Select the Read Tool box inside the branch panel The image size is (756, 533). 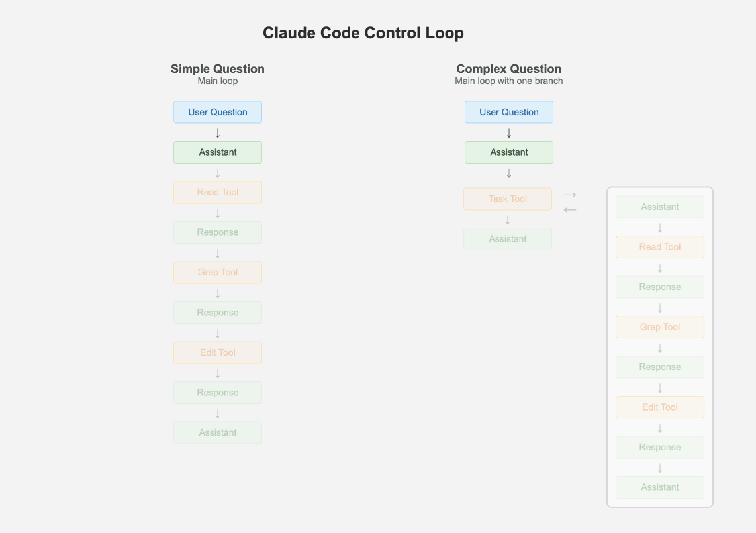click(660, 247)
